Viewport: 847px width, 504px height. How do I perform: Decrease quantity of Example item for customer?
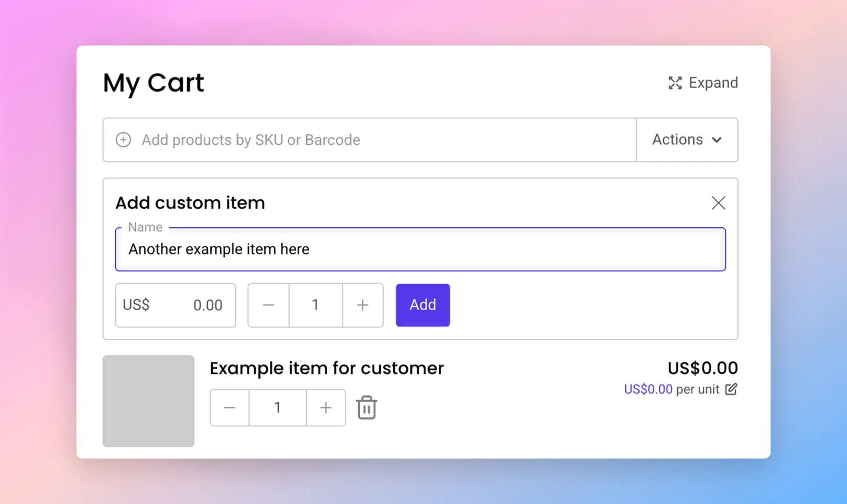(x=230, y=408)
